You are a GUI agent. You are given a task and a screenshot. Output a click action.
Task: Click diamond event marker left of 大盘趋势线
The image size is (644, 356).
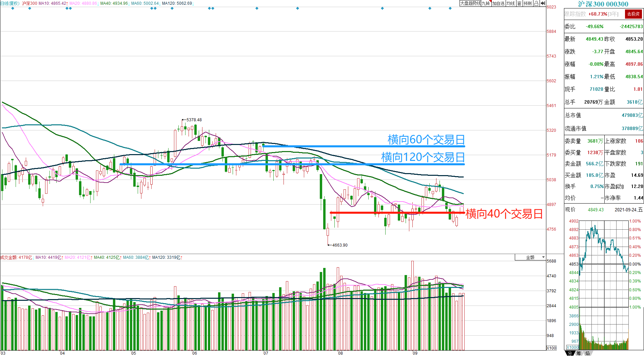(450, 8)
